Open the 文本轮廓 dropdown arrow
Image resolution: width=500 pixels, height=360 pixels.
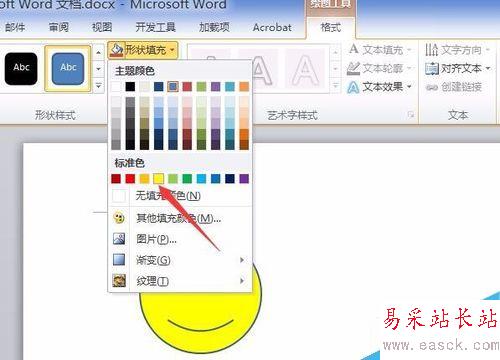[409, 69]
